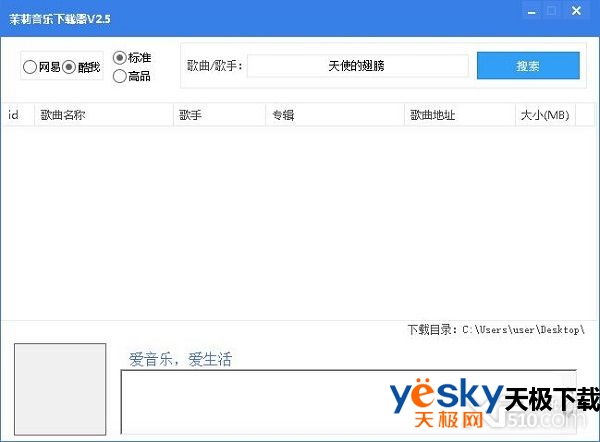Screen dimensions: 600x442
Task: Click the 歌曲名称 column header
Action: pyautogui.click(x=62, y=115)
